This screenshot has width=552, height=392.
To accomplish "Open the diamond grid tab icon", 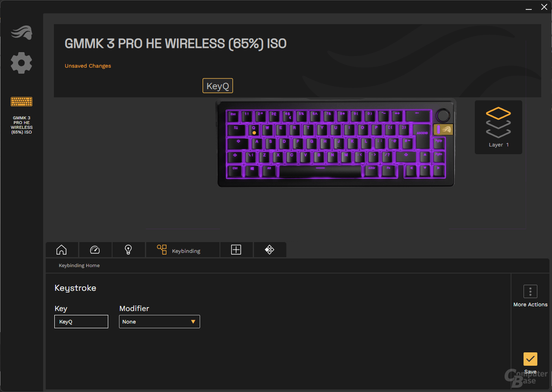I will tap(270, 250).
